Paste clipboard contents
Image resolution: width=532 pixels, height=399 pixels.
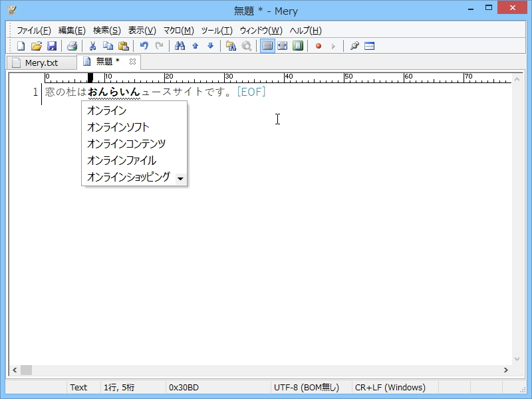tap(124, 46)
